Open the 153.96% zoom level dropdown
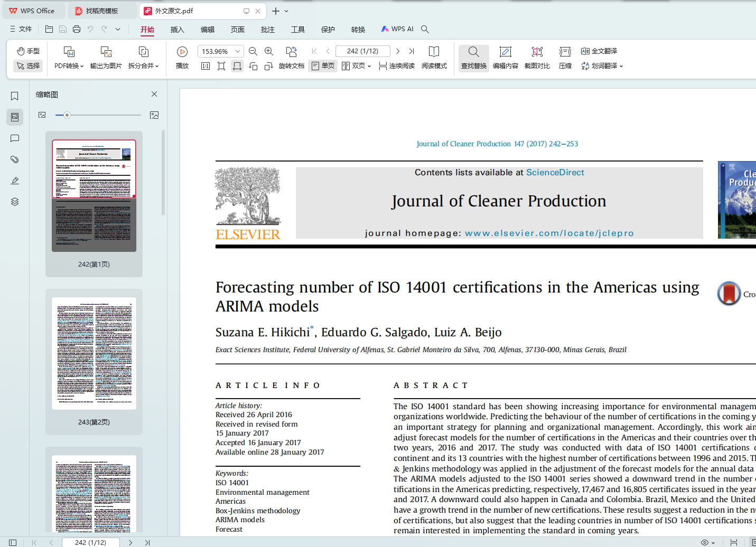This screenshot has width=756, height=547. click(238, 51)
